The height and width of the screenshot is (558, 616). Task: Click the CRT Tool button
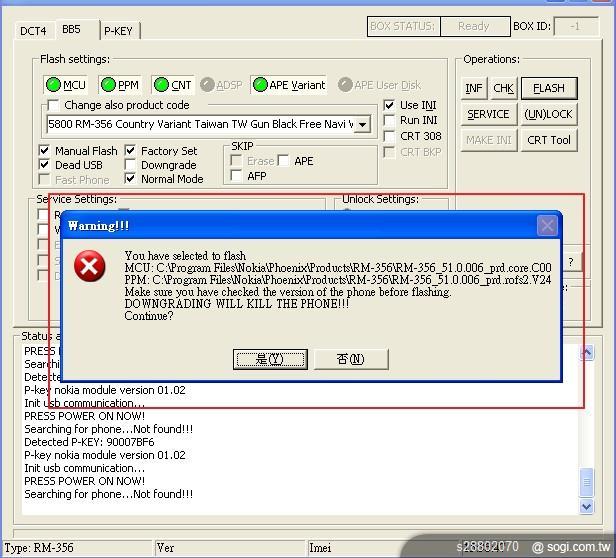(x=548, y=140)
